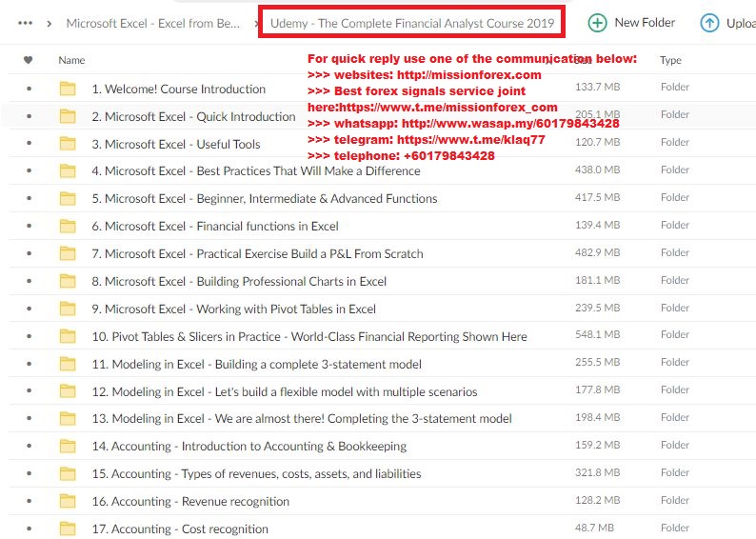Sort by the heart favorites column header
756x539 pixels.
pos(28,60)
